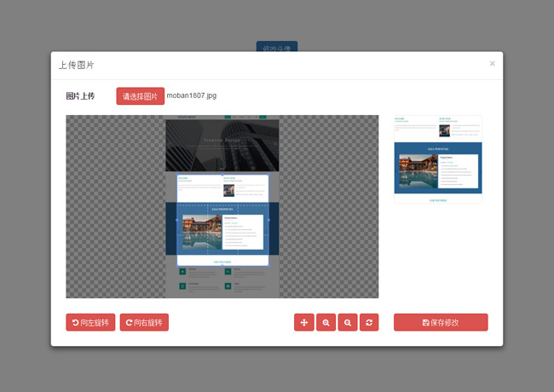Rotate image right with 向右旋转 button
Screen dimensions: 554x392
(144, 322)
